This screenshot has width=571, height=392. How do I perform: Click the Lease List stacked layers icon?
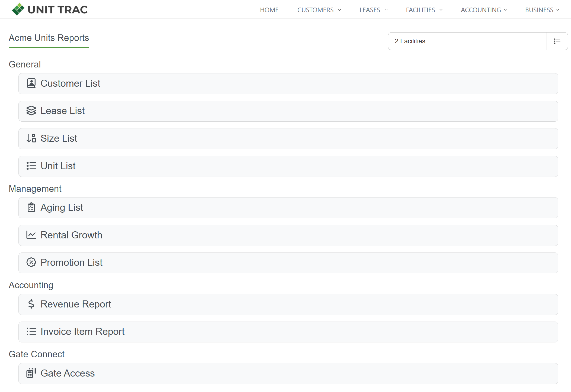pos(31,111)
